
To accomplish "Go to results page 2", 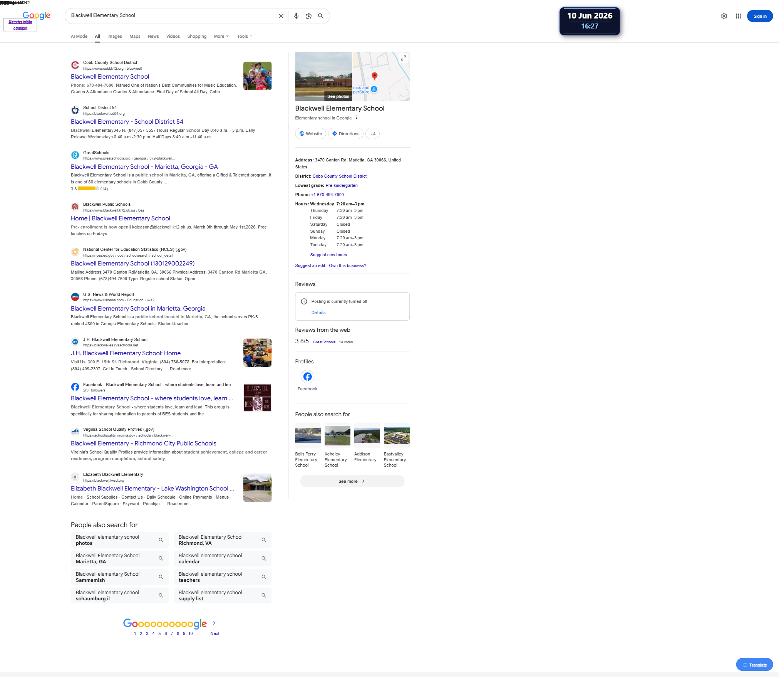I will click(141, 633).
